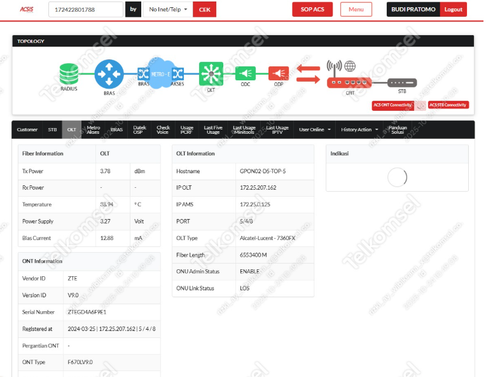Viewport: 500px width, 377px height.
Task: Click the Power Supply value 3.27
Action: tap(105, 221)
